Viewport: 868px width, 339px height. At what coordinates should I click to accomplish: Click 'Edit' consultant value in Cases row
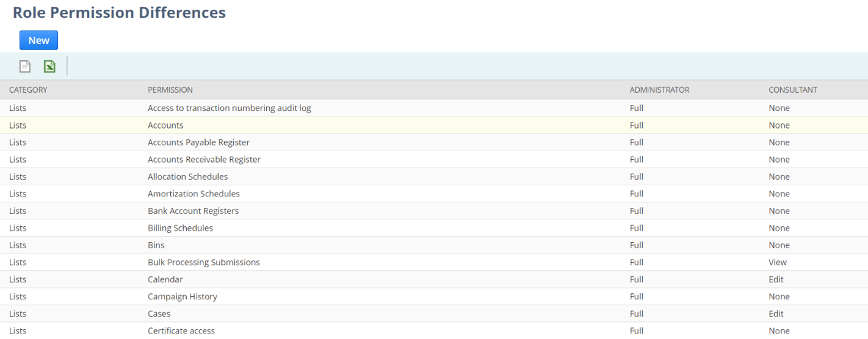coord(776,313)
